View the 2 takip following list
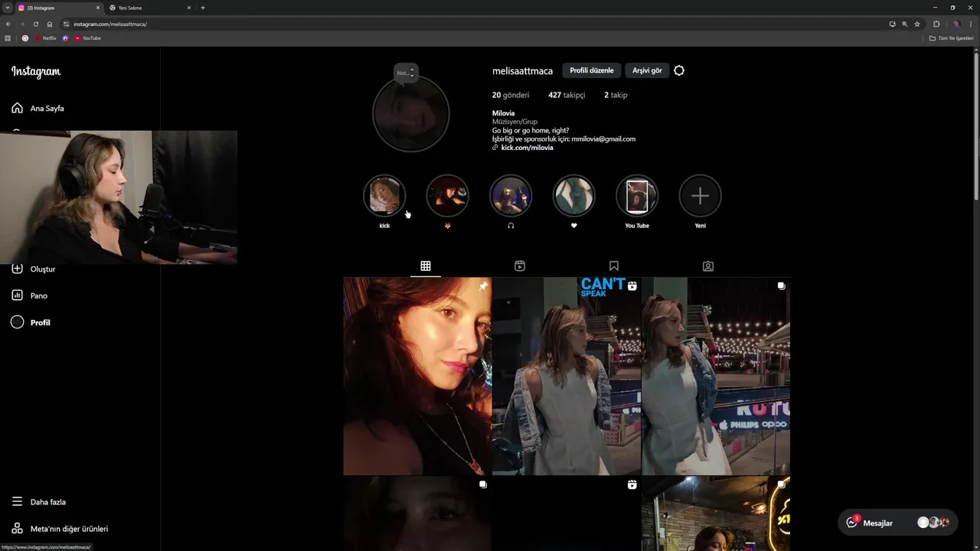 [616, 95]
